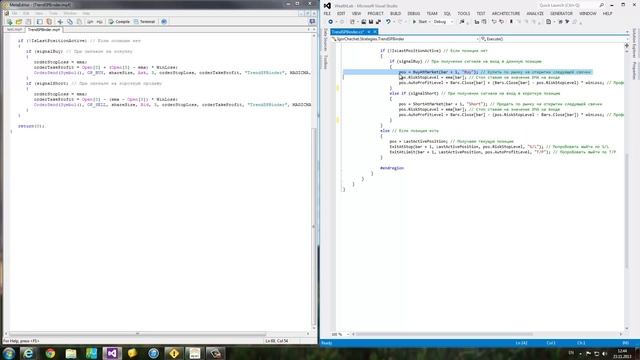The image size is (640, 360).
Task: Open the PROJECT menu in Visual Studio
Action: 375,13
